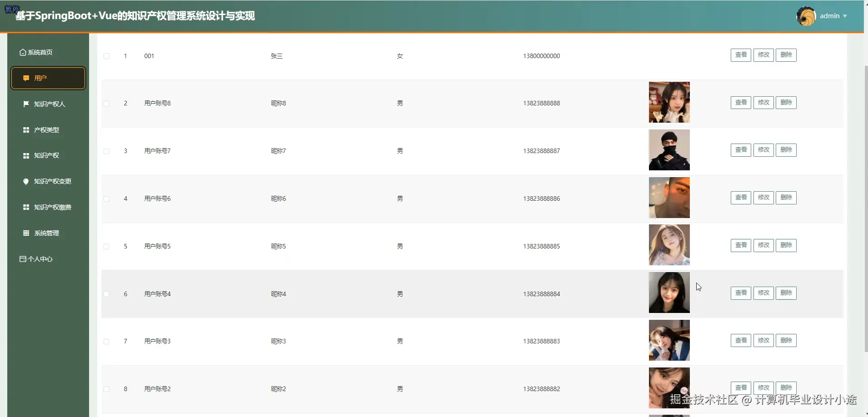Image resolution: width=868 pixels, height=417 pixels.
Task: Click the admin avatar image
Action: [x=806, y=16]
